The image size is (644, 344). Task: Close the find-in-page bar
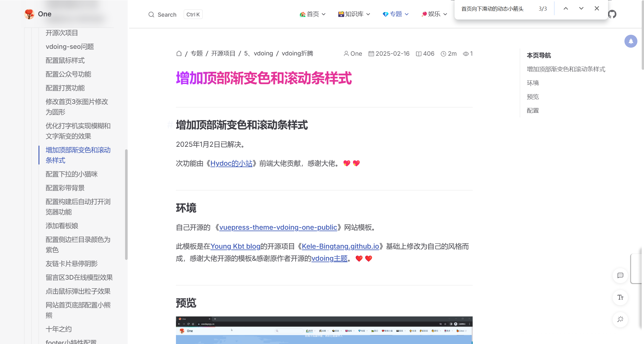pos(597,9)
